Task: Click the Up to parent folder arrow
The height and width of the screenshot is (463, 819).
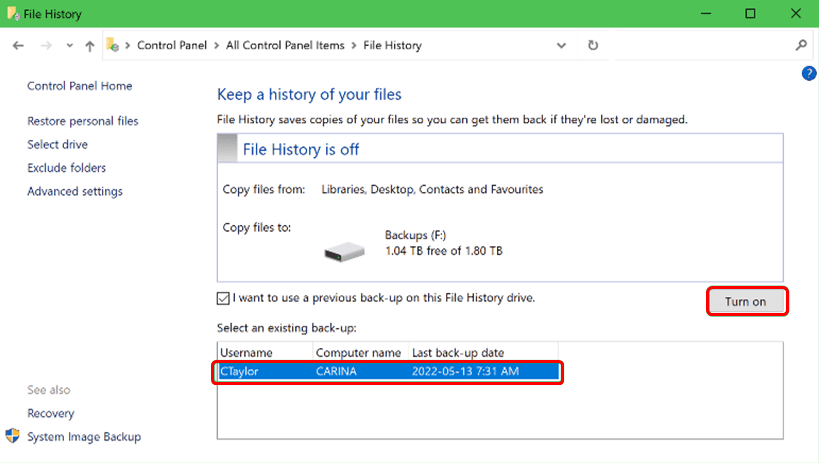Action: [90, 45]
